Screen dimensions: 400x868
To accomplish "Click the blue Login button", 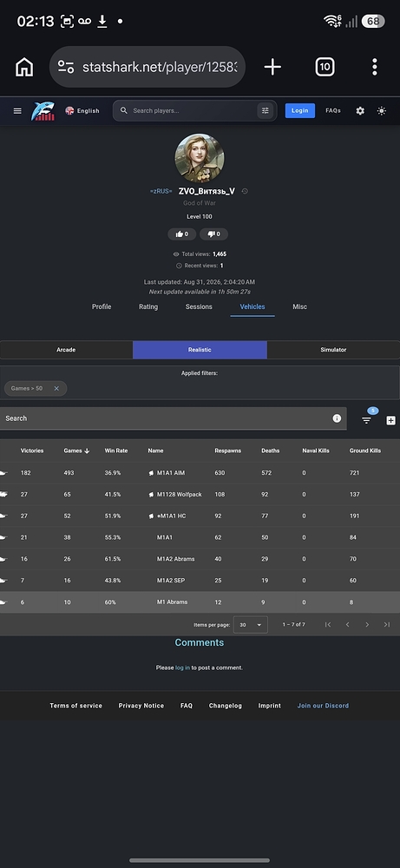I will (x=300, y=111).
